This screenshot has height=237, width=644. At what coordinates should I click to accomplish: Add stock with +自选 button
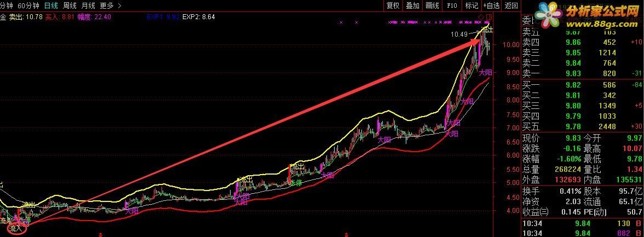tap(491, 5)
